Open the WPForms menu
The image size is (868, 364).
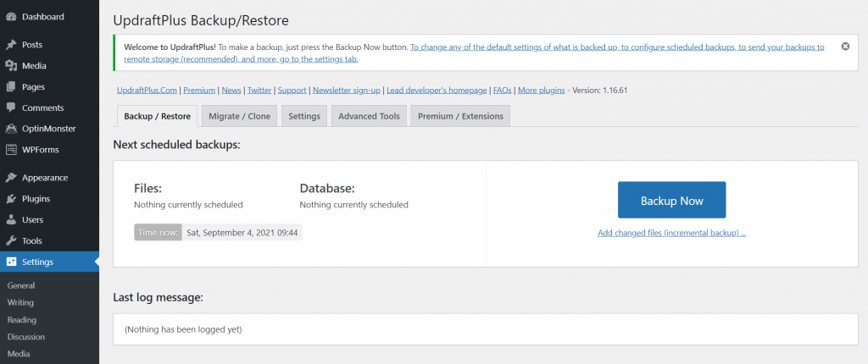click(49, 149)
